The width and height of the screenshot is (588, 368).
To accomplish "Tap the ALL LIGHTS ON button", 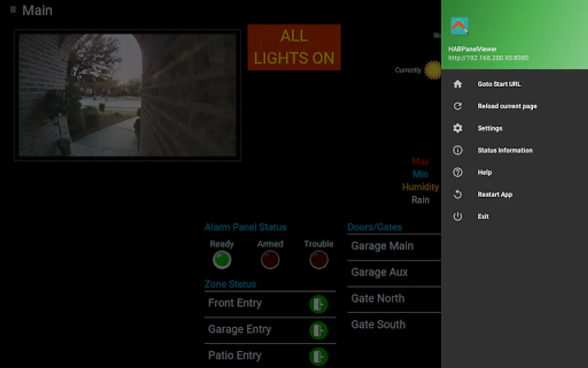I will click(294, 47).
